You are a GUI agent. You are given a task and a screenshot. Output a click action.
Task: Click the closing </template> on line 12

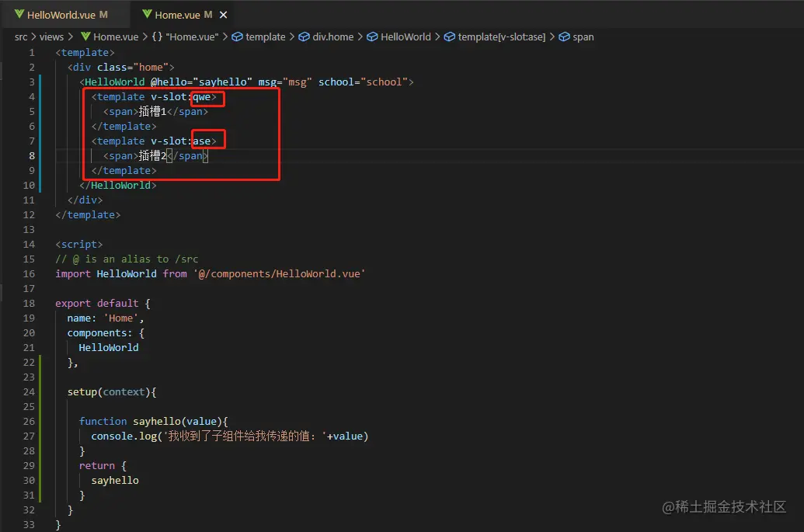89,215
